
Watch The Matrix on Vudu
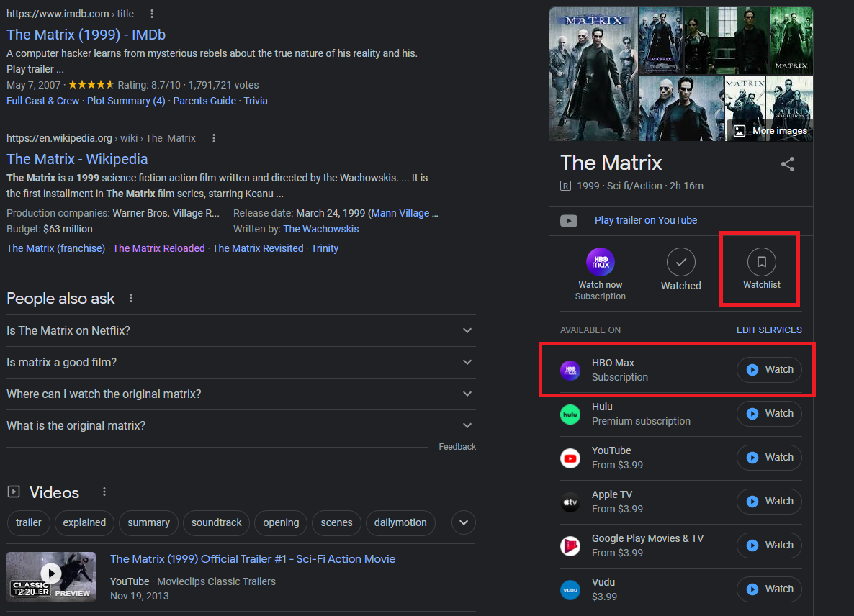pos(769,589)
